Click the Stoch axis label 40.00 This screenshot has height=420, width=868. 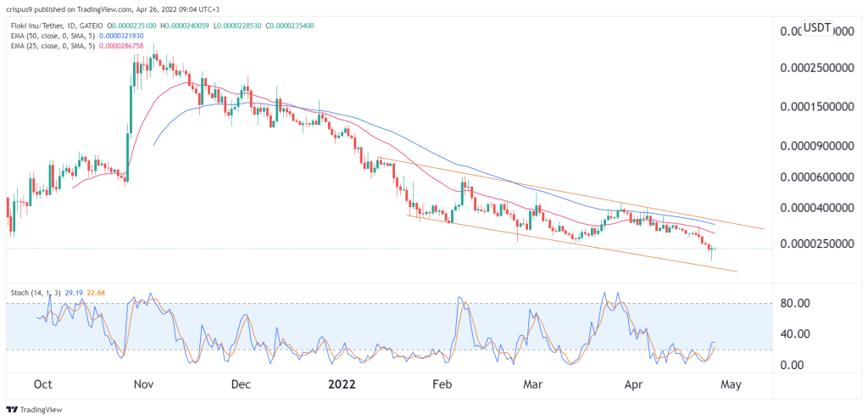coord(794,334)
